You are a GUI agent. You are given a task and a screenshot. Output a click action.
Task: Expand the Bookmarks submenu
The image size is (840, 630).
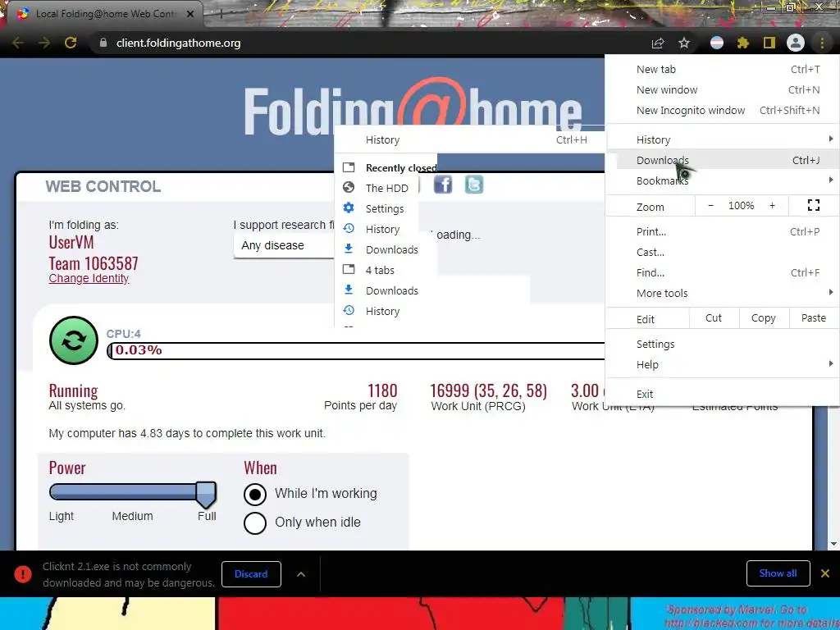pyautogui.click(x=723, y=180)
